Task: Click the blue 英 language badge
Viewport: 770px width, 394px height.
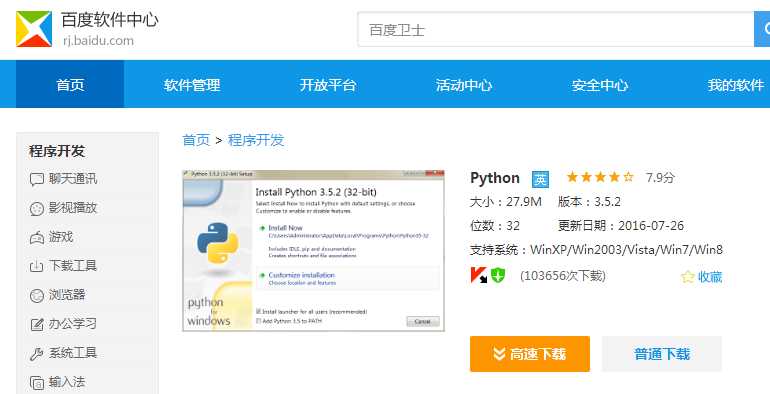Action: click(x=540, y=179)
